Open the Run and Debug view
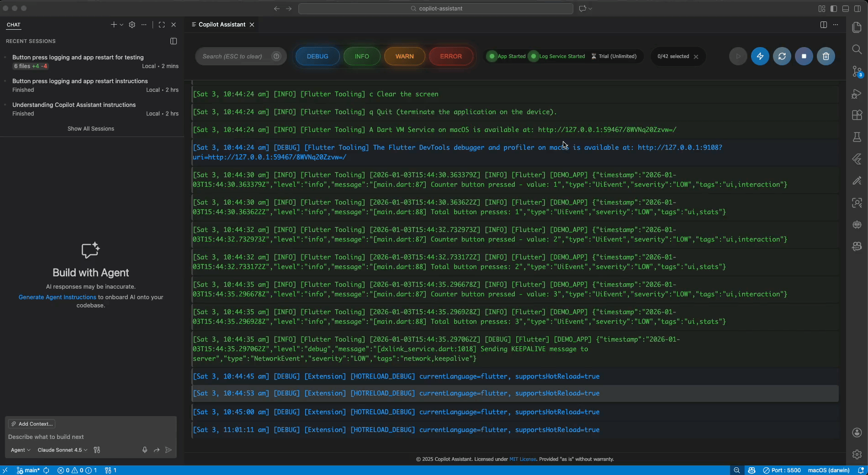The width and height of the screenshot is (868, 475). click(857, 94)
